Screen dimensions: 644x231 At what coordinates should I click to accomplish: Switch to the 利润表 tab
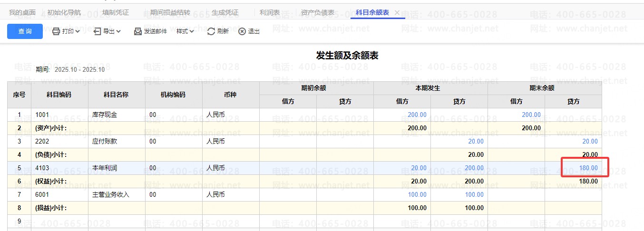(270, 12)
